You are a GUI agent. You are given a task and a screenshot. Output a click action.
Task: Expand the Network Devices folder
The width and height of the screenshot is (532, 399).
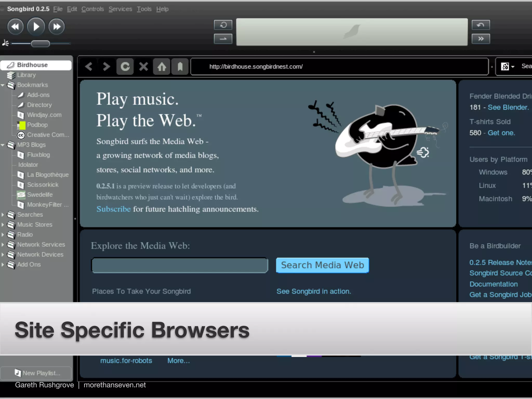(3, 255)
